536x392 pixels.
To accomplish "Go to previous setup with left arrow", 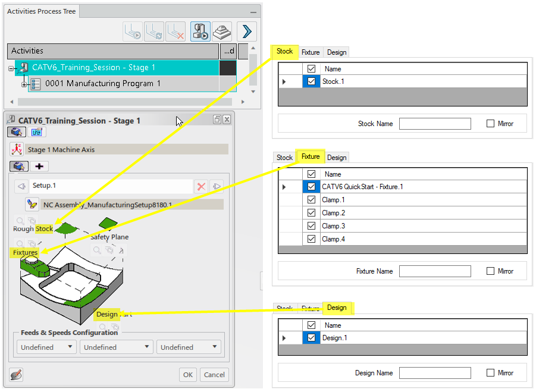I will click(21, 186).
